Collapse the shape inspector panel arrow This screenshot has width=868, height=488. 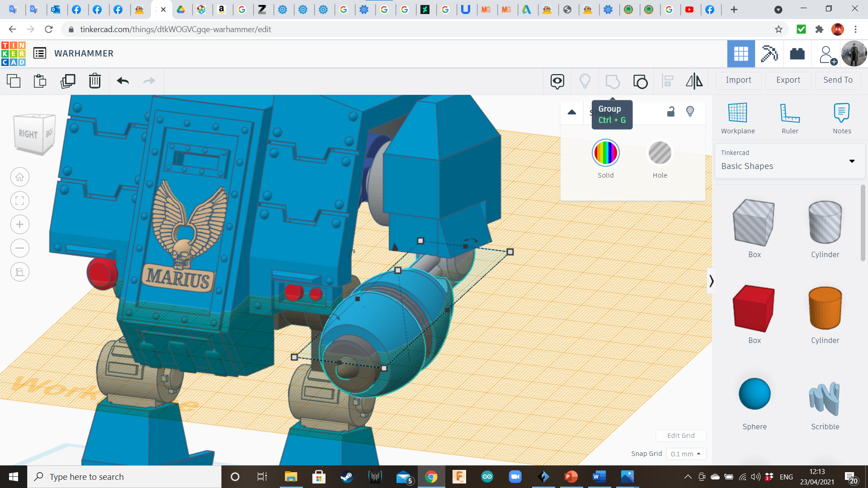point(572,112)
